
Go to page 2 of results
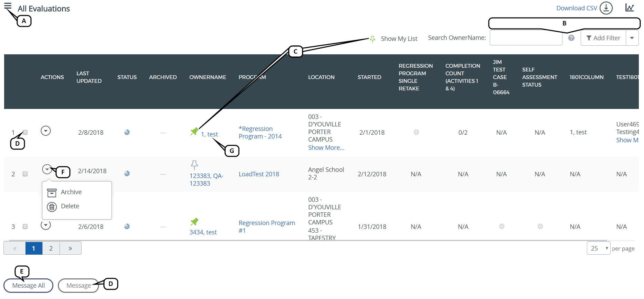tap(51, 248)
